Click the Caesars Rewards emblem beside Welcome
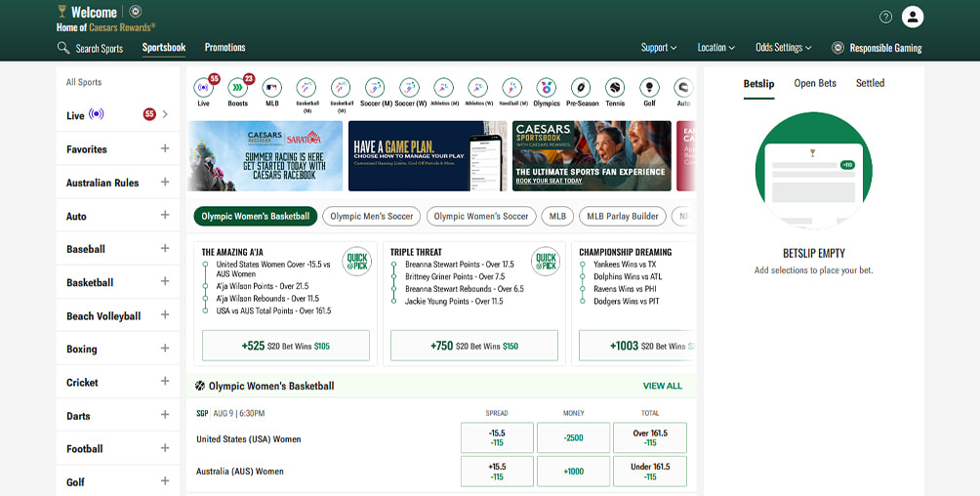Viewport: 980px width, 496px height. (135, 12)
